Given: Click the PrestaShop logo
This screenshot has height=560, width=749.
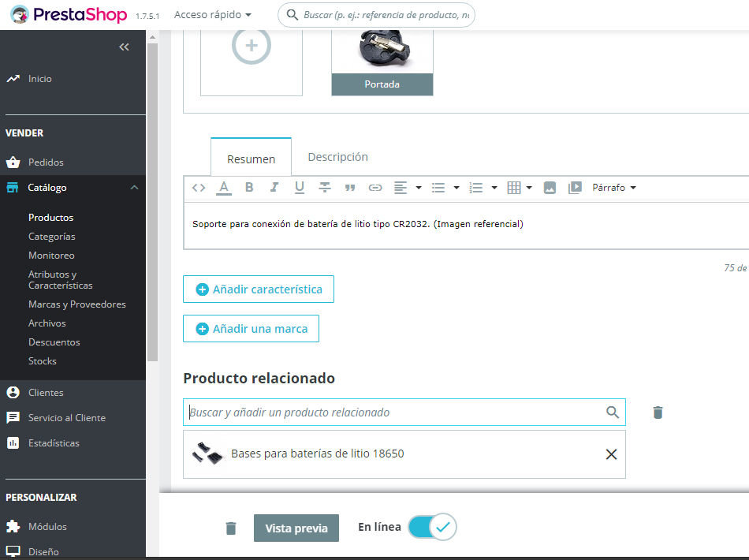Looking at the screenshot, I should click(x=69, y=15).
